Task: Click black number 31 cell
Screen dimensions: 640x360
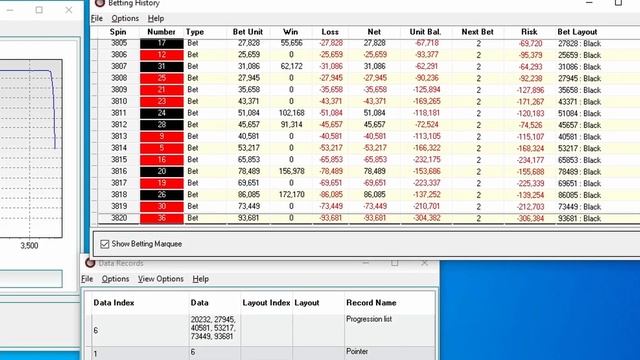Action: pyautogui.click(x=162, y=67)
